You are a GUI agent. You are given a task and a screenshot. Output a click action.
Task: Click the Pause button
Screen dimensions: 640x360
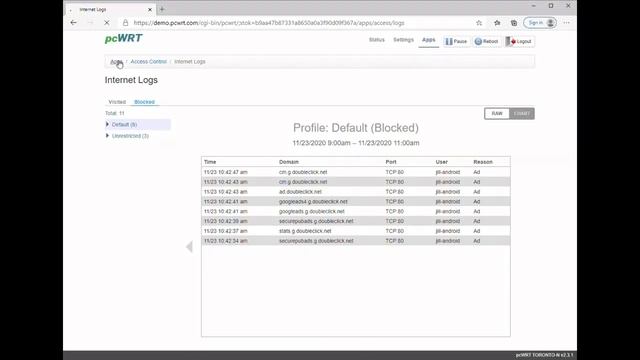pyautogui.click(x=456, y=41)
